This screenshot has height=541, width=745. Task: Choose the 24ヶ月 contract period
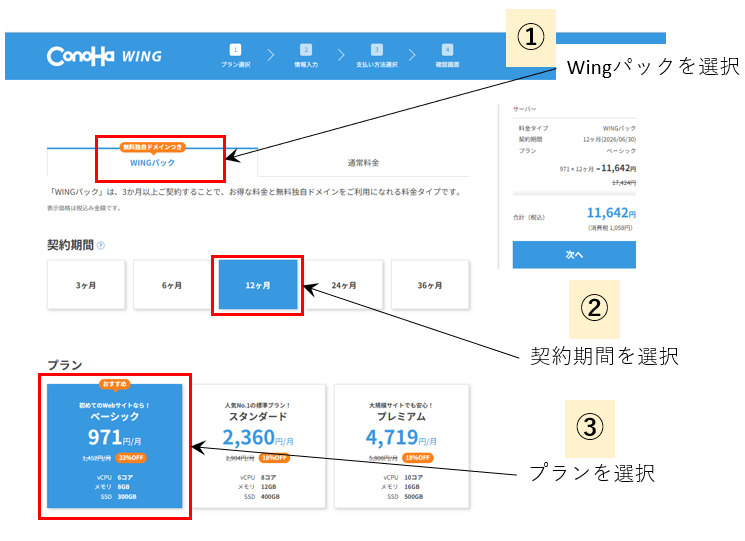344,285
